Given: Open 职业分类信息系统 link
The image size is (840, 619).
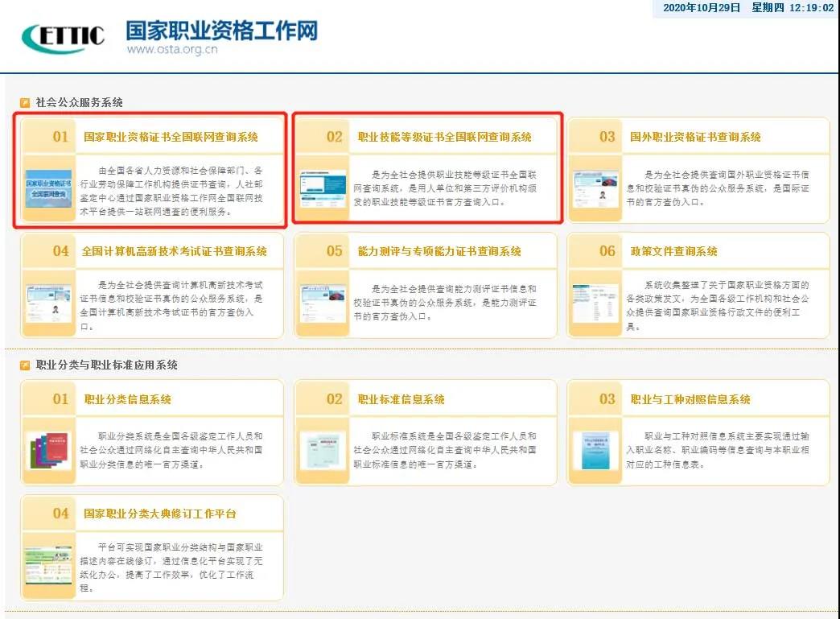Looking at the screenshot, I should point(127,399).
